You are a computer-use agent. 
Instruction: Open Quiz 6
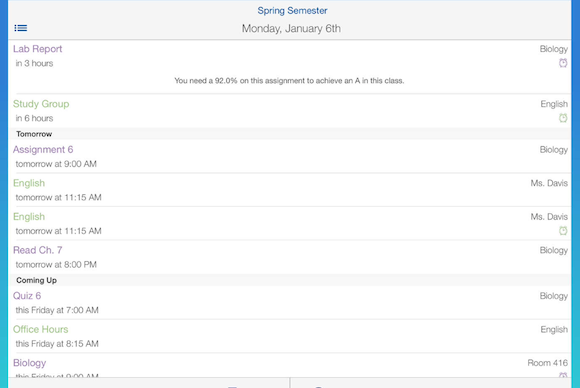pyautogui.click(x=27, y=296)
